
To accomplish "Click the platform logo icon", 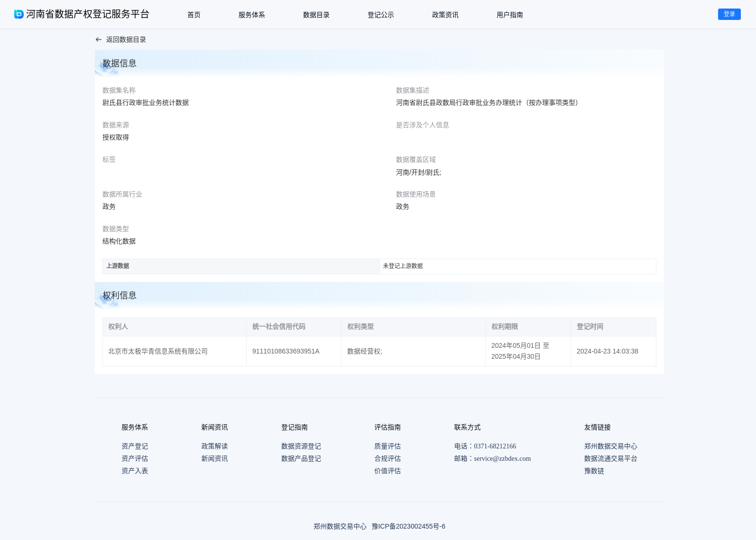I will pyautogui.click(x=19, y=14).
